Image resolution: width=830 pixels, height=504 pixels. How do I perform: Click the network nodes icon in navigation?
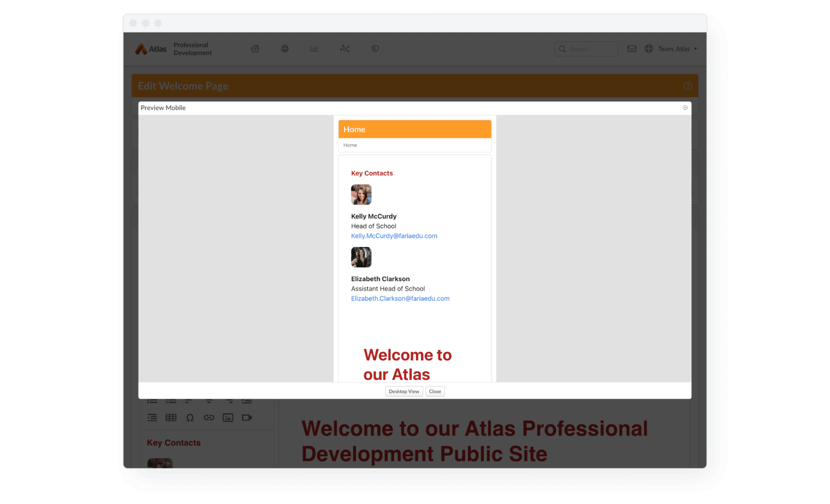[x=345, y=49]
